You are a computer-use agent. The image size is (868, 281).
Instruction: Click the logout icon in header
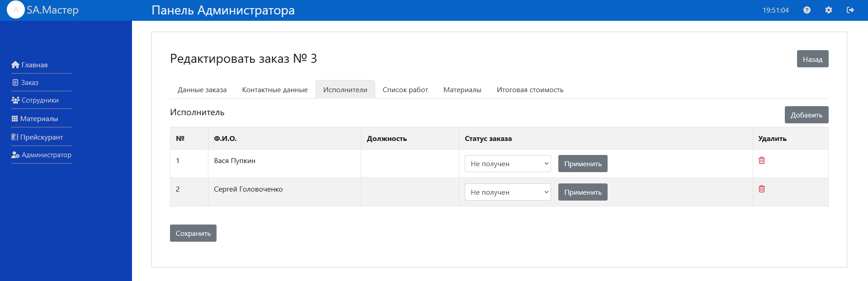[x=850, y=10]
